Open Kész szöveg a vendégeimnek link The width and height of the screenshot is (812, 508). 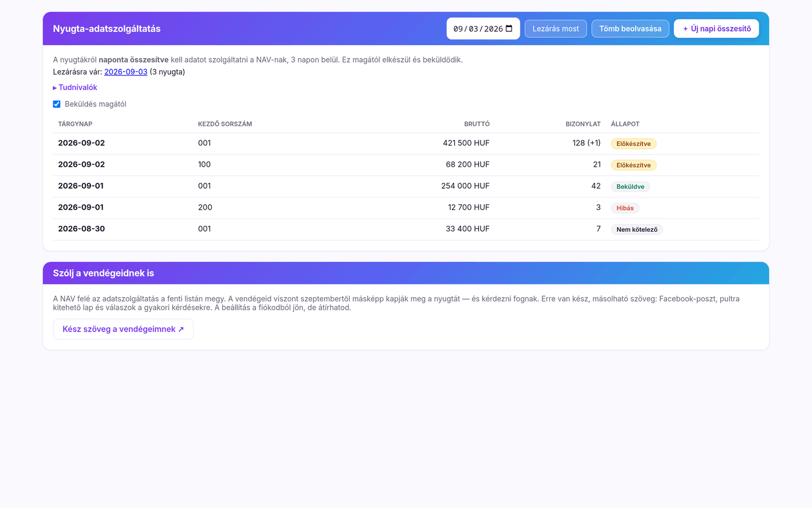click(123, 329)
